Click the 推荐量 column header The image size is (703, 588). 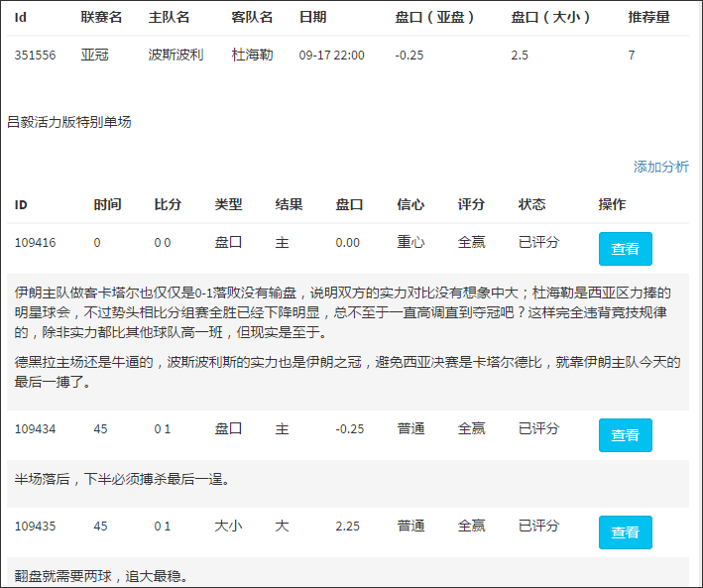click(648, 17)
